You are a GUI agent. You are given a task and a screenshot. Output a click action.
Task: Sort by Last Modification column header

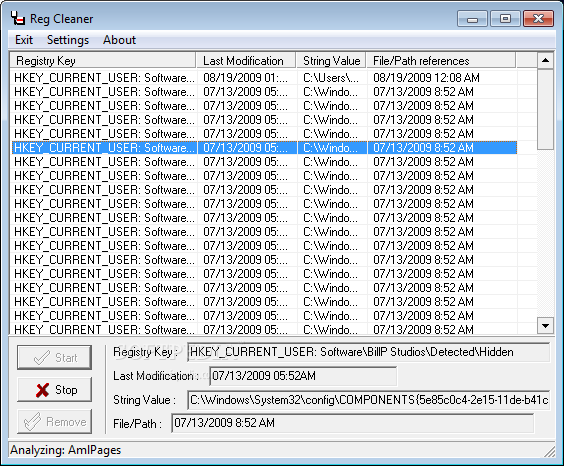pos(246,60)
